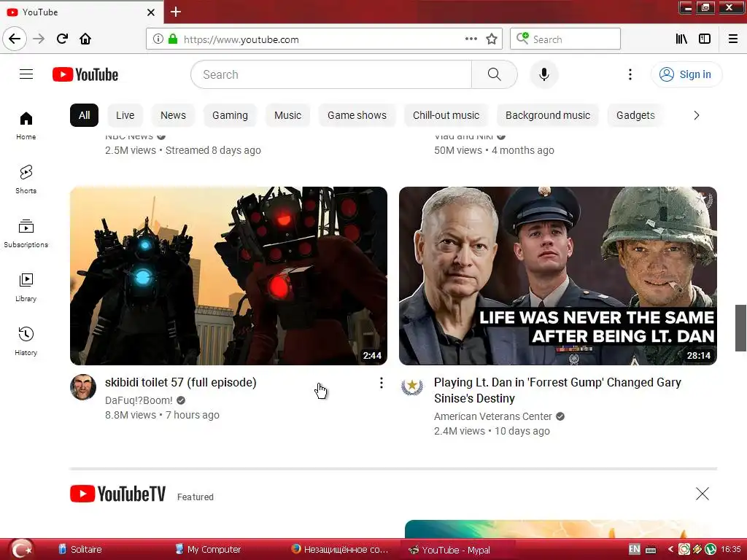Open Subscriptions in YouTube sidebar
Image resolution: width=747 pixels, height=560 pixels.
pyautogui.click(x=26, y=233)
